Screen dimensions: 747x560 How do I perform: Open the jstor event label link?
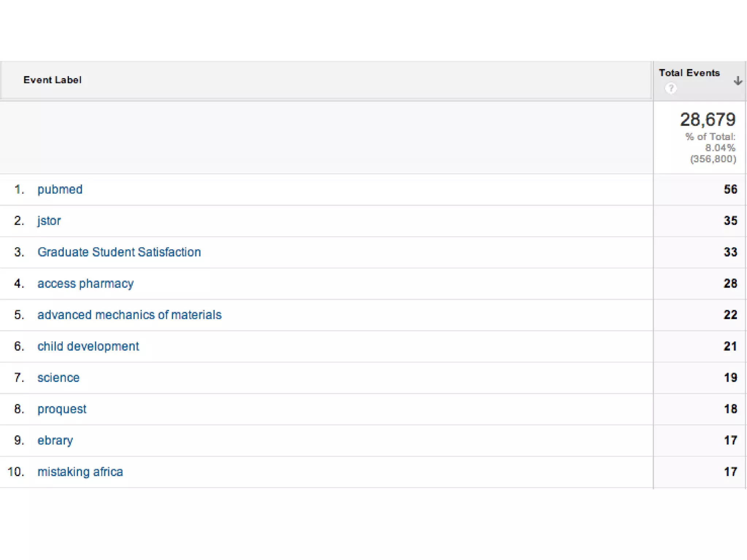tap(49, 221)
